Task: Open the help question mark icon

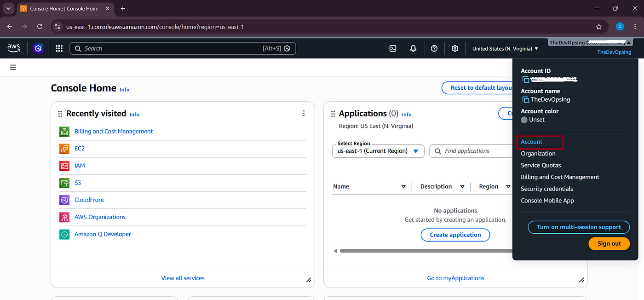Action: (x=434, y=48)
